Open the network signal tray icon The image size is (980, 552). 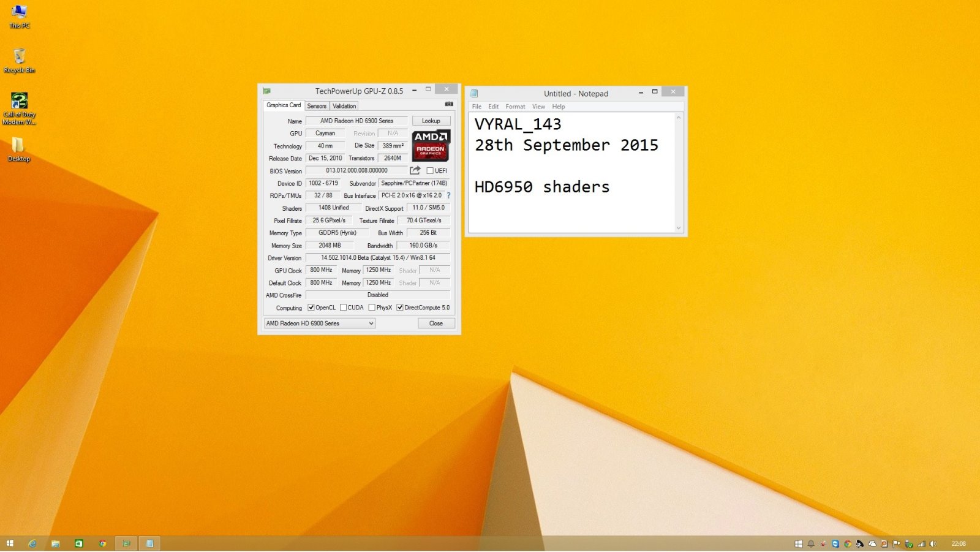tap(921, 544)
